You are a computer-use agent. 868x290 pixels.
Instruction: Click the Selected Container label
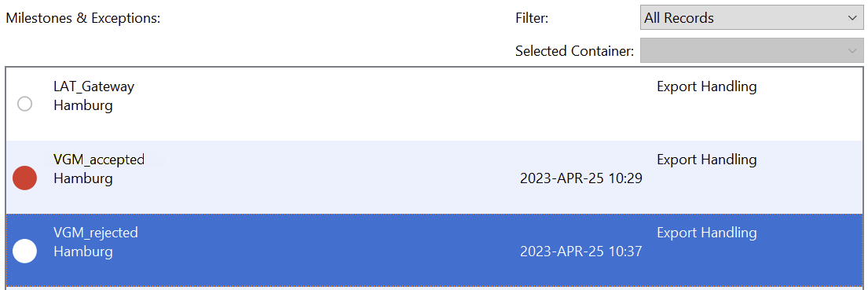tap(574, 51)
